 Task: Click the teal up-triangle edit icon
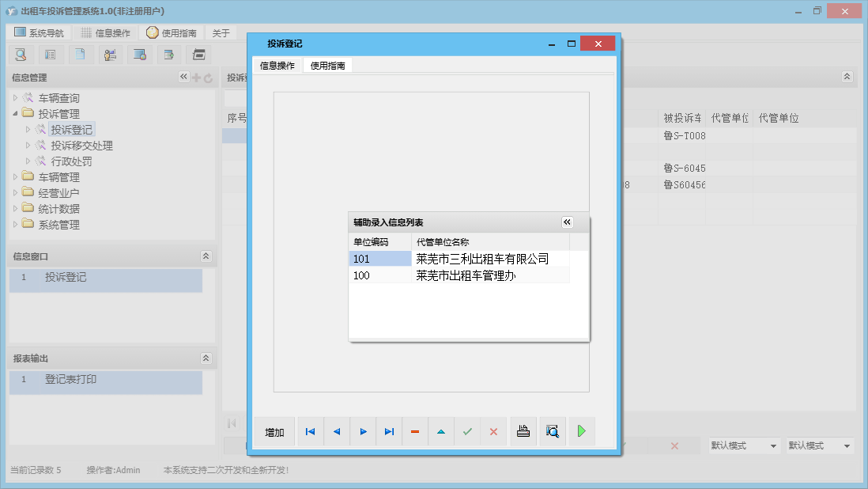click(x=441, y=432)
